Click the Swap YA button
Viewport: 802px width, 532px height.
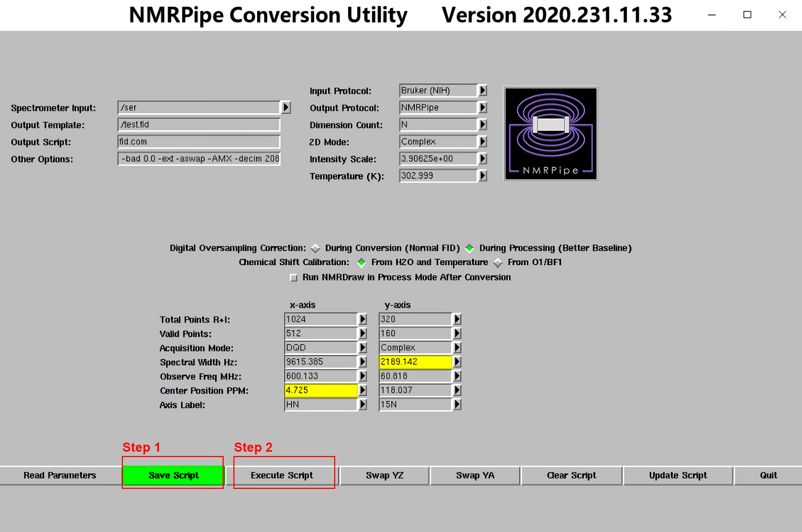click(x=475, y=475)
